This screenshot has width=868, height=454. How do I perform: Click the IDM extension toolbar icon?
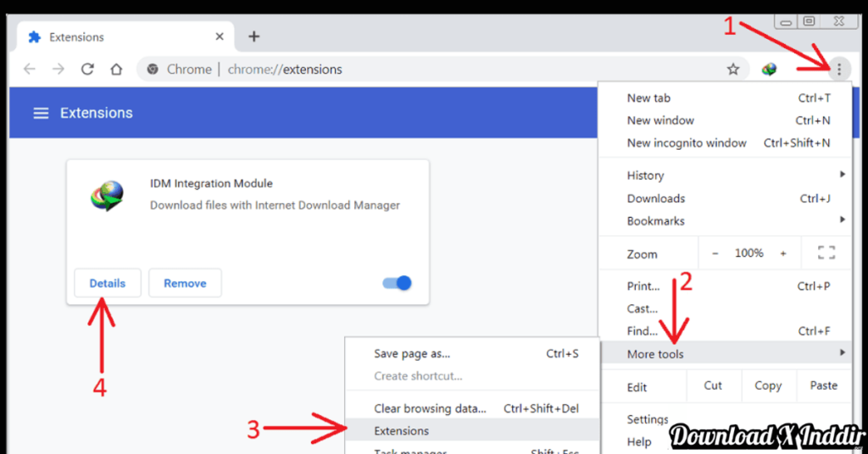coord(769,69)
